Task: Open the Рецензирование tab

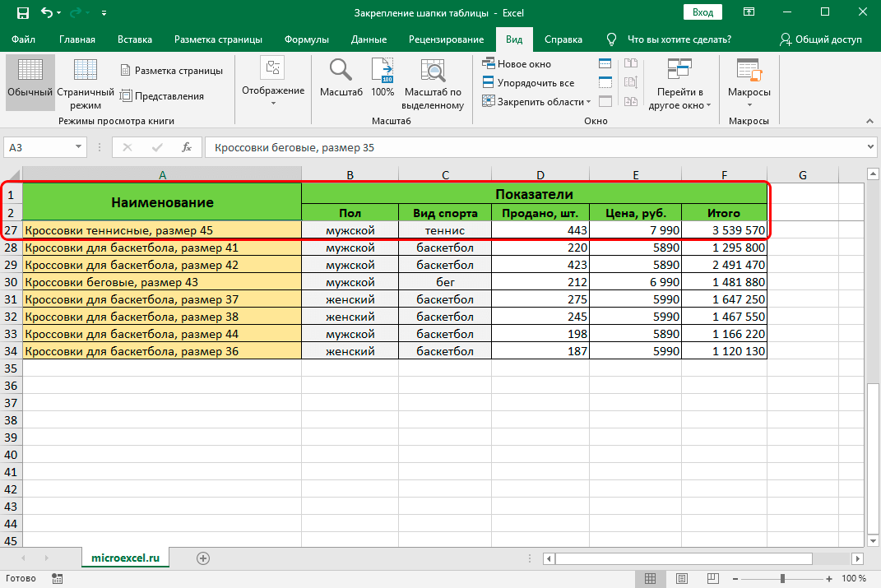Action: point(446,39)
